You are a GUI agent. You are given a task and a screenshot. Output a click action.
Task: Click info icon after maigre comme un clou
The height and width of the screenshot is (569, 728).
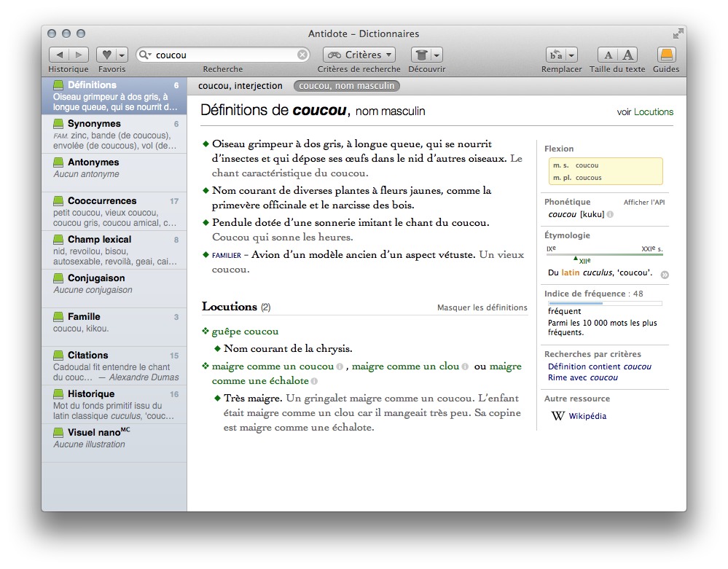point(465,366)
